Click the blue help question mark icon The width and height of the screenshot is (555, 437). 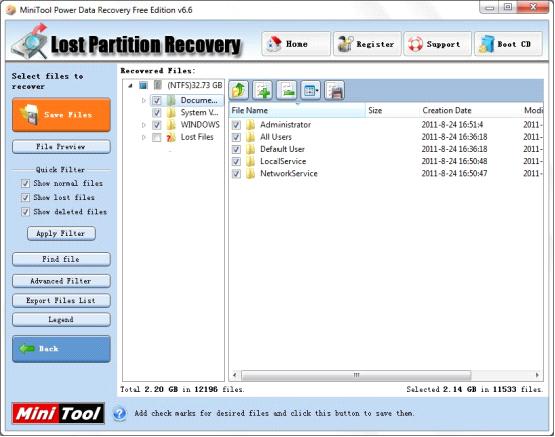(x=120, y=413)
